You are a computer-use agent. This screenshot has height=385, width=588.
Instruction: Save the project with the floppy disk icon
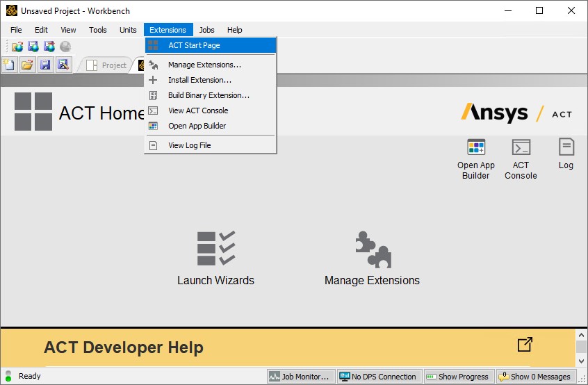pos(45,65)
